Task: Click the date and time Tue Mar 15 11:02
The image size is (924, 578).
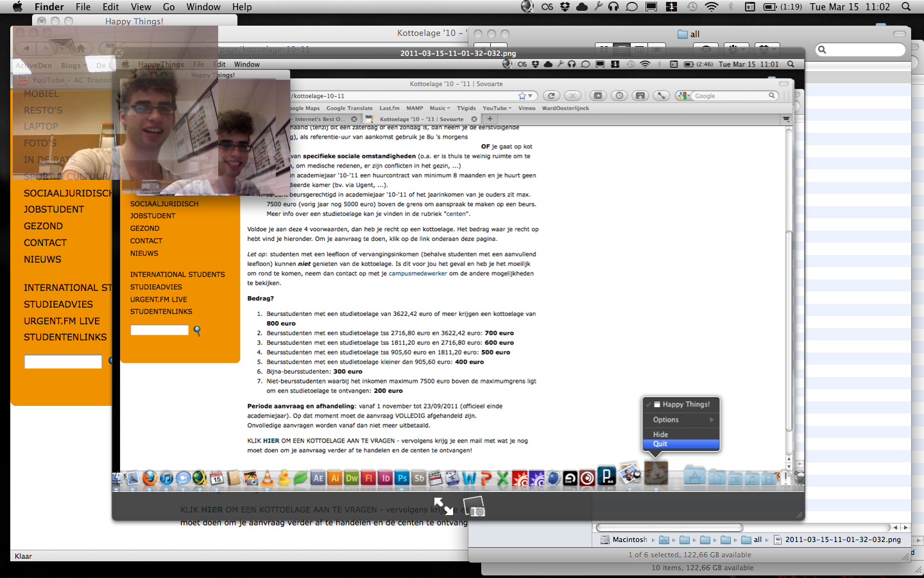Action: (850, 7)
